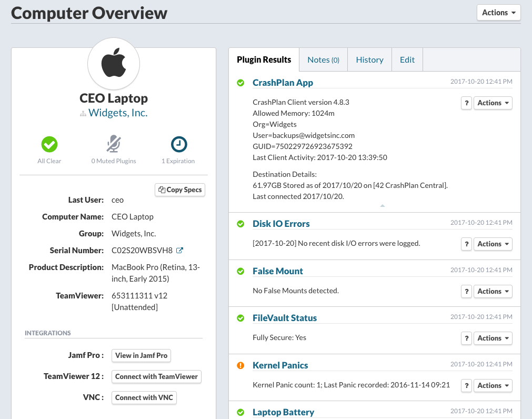Screen dimensions: 532x419
Task: Click the CEO Laptop title heading
Action: (x=114, y=98)
